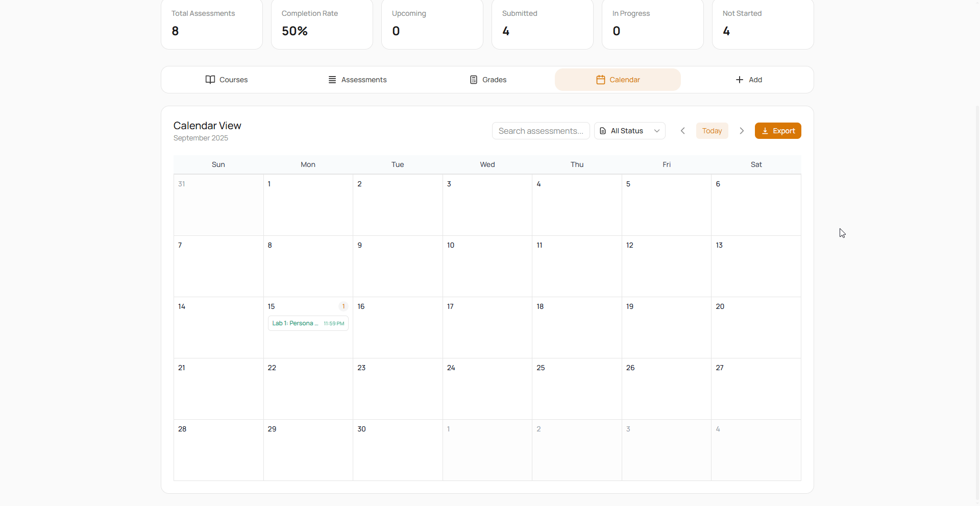The width and height of the screenshot is (980, 506).
Task: Open the Courses tab
Action: 227,80
